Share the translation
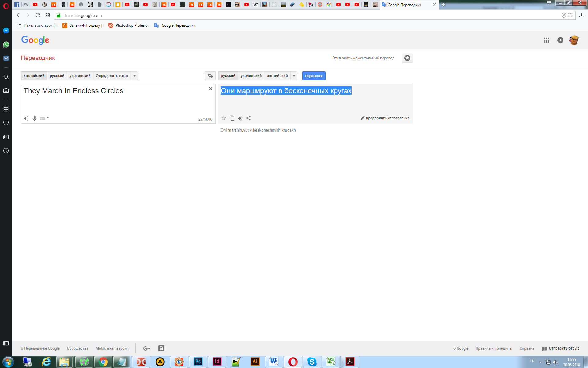 [248, 118]
